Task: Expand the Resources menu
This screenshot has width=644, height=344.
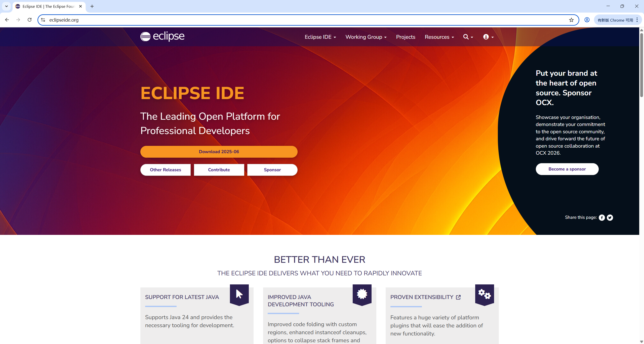Action: coord(439,37)
